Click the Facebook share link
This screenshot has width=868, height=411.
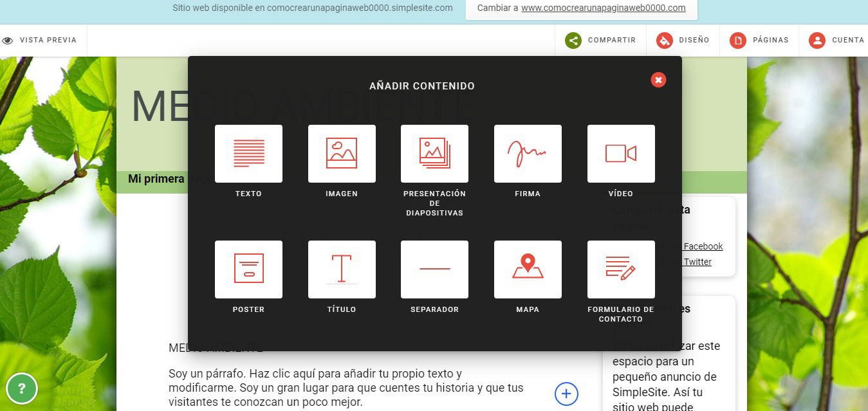(x=703, y=246)
